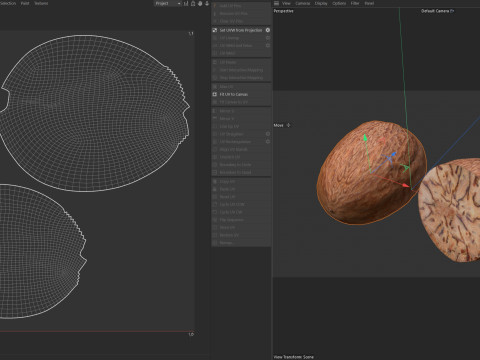Open the Project mode dropdown
Screen dimensions: 480x360
168,3
